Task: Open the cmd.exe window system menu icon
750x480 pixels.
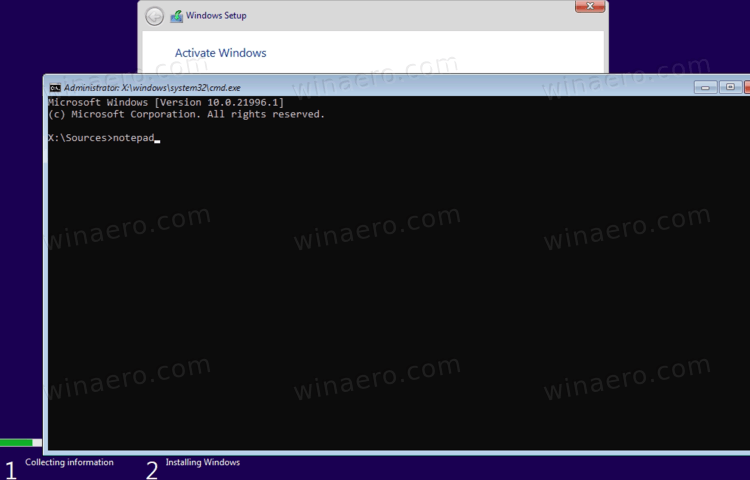Action: (55, 87)
